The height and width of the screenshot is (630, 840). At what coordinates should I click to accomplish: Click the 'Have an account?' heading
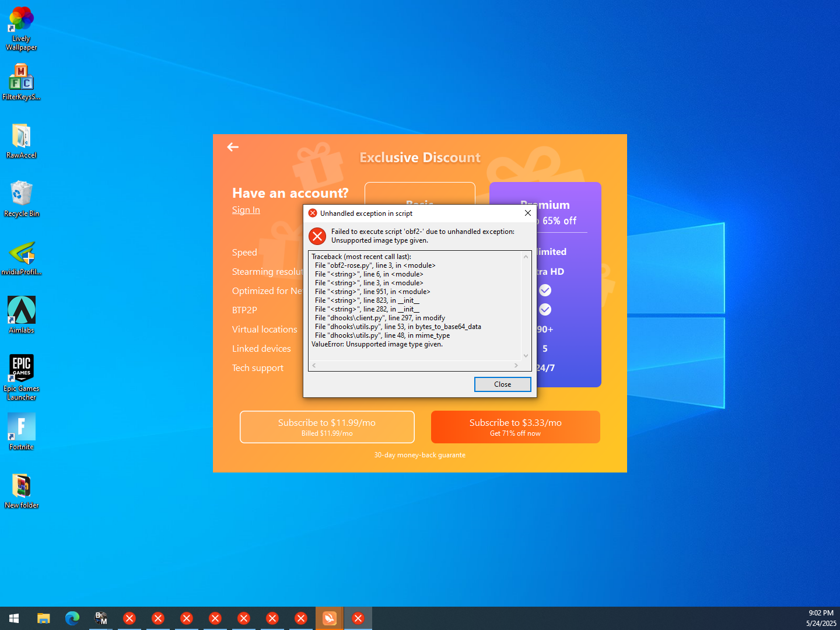(x=290, y=193)
